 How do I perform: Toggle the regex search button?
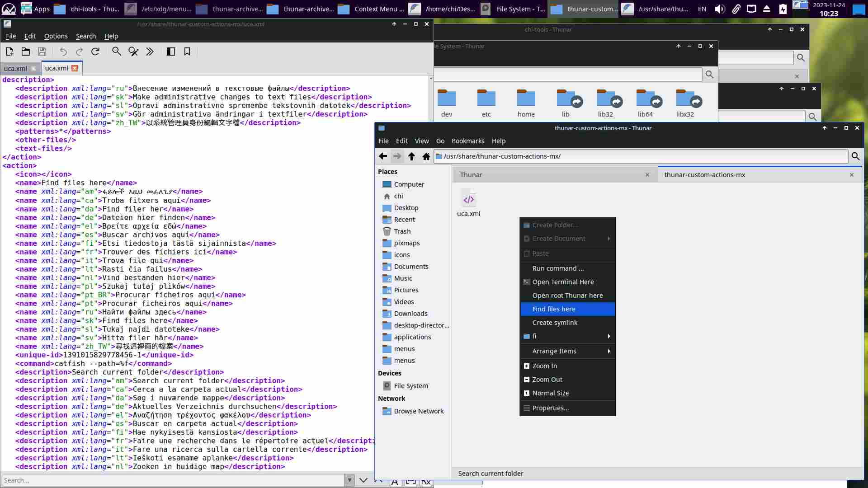pos(426,482)
